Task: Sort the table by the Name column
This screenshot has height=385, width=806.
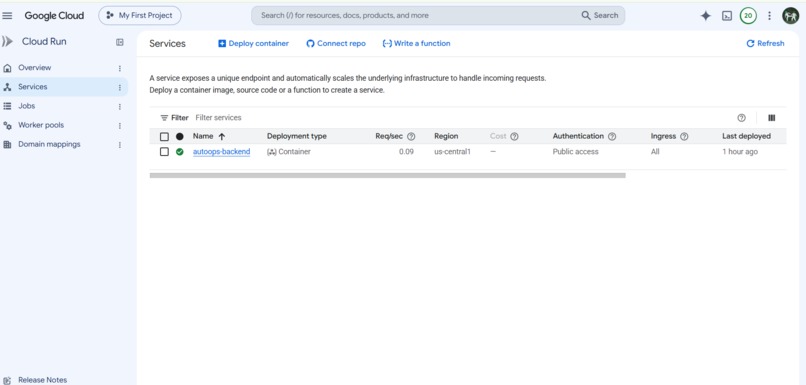Action: (203, 136)
